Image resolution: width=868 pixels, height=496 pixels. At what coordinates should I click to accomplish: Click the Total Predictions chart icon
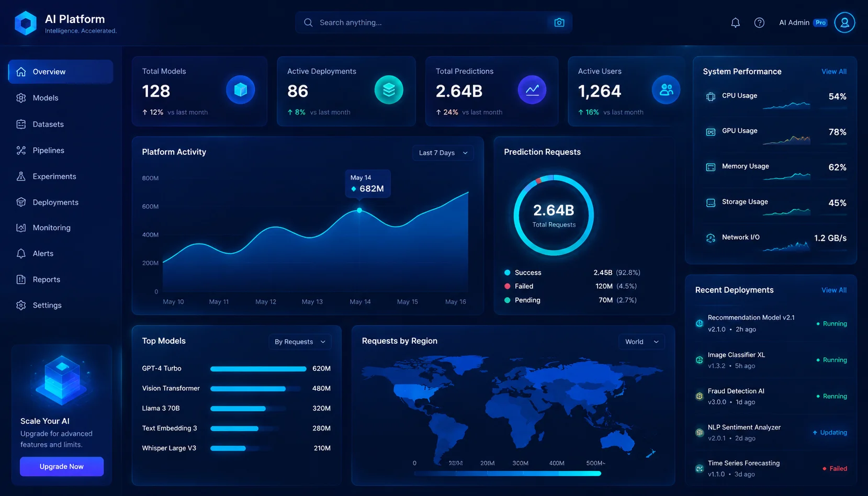(532, 90)
